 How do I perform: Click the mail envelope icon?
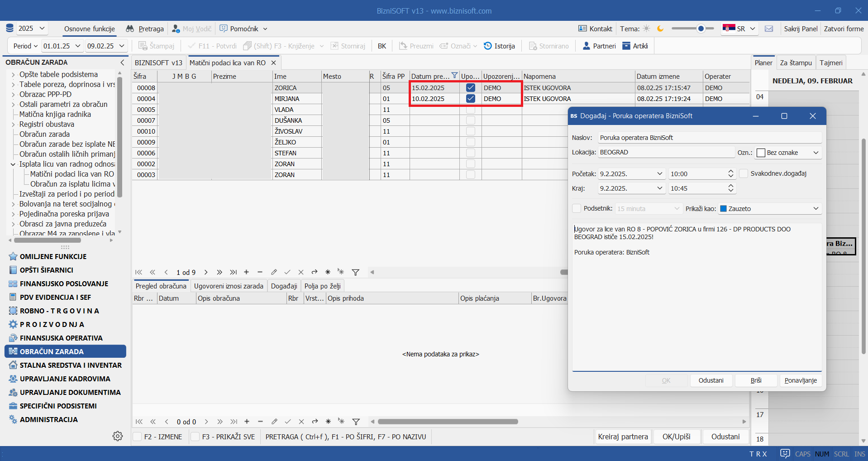[769, 29]
